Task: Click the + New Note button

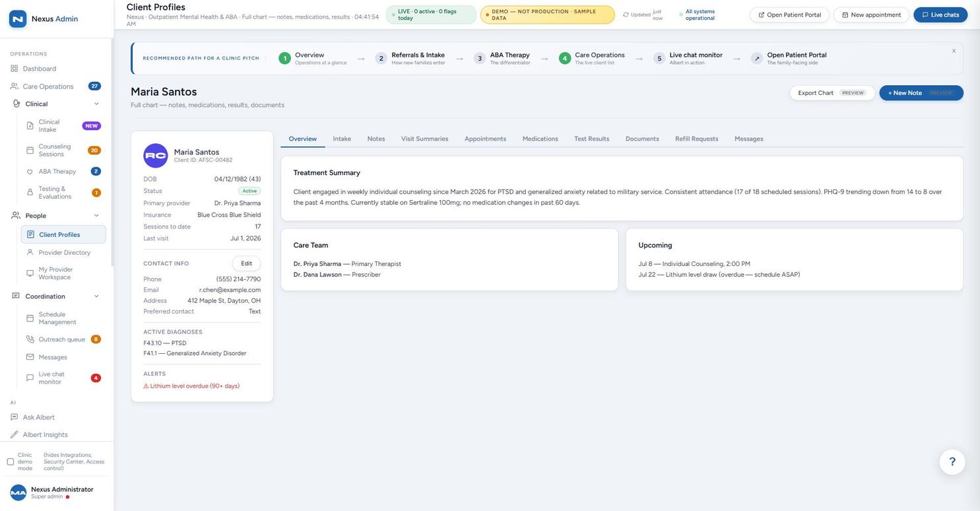Action: pos(921,93)
